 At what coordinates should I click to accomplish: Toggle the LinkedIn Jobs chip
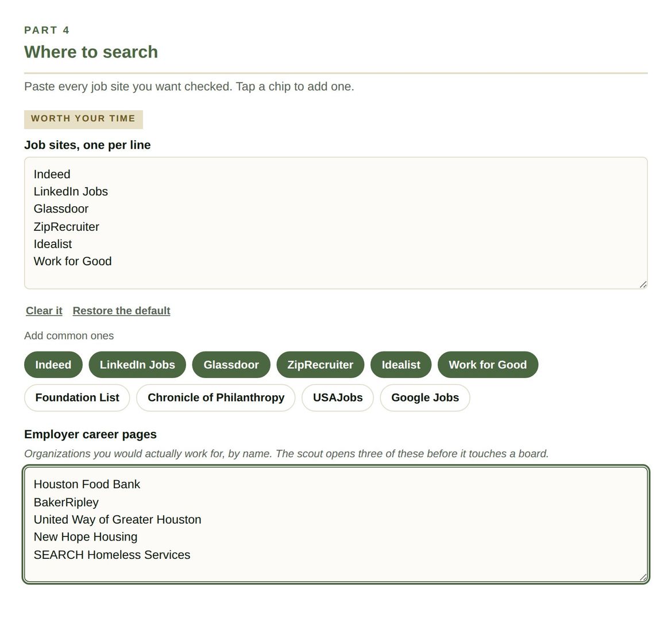(x=137, y=365)
